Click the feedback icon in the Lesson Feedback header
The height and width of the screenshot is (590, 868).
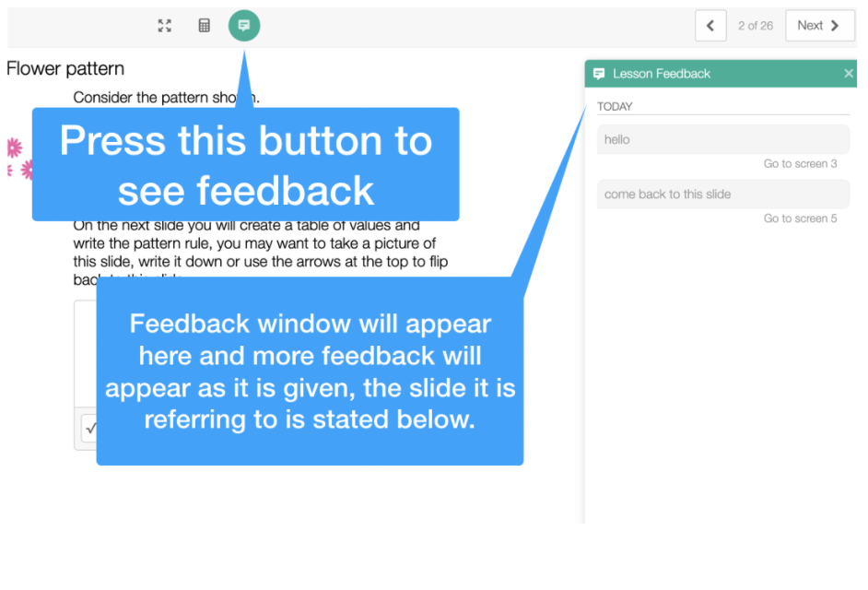click(600, 73)
